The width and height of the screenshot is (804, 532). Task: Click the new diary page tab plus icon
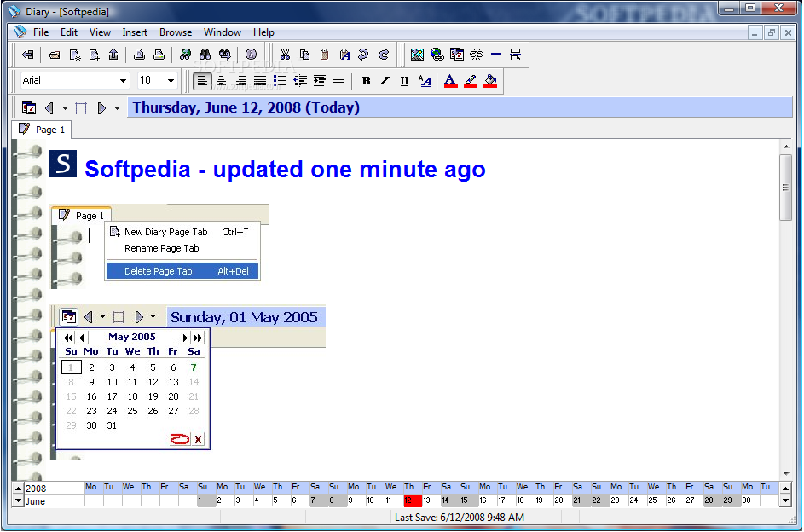[x=94, y=55]
